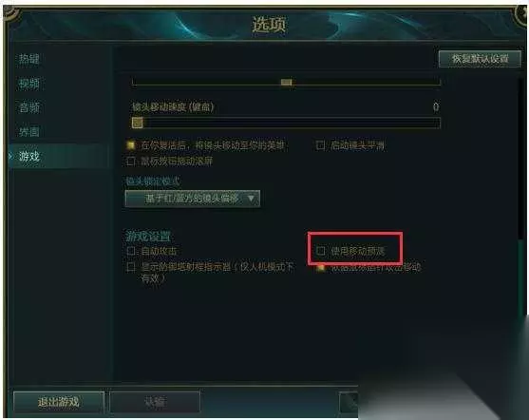Select the 音频 audio tab
This screenshot has height=420, width=529.
29,107
